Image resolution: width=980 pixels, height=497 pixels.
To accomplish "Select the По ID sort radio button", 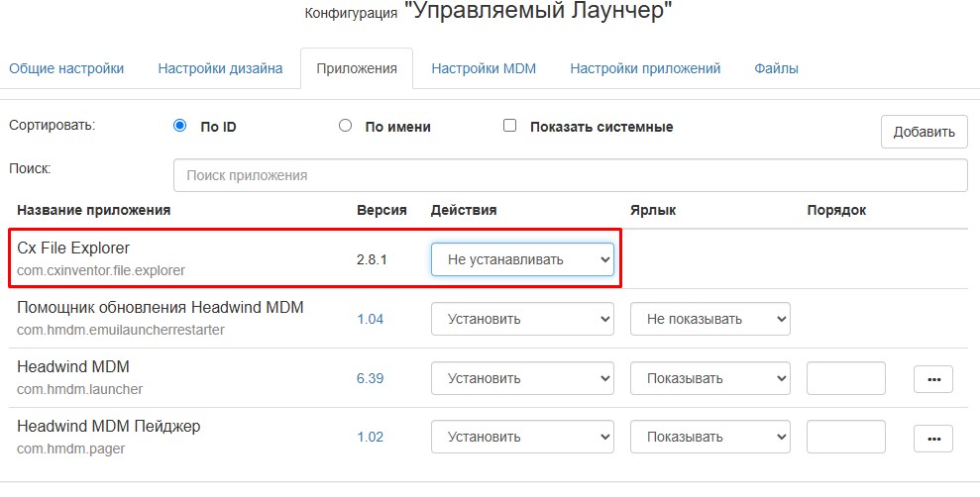I will [x=180, y=126].
